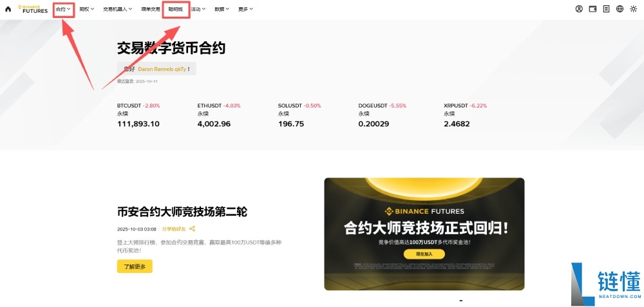The image size is (644, 307).
Task: Open the globe language selector icon
Action: tap(620, 8)
